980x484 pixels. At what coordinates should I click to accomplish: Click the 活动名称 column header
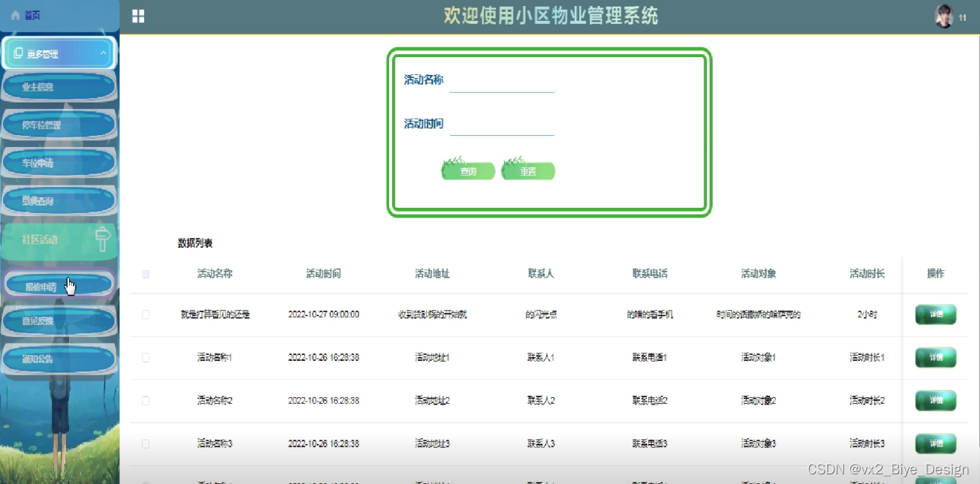(215, 274)
